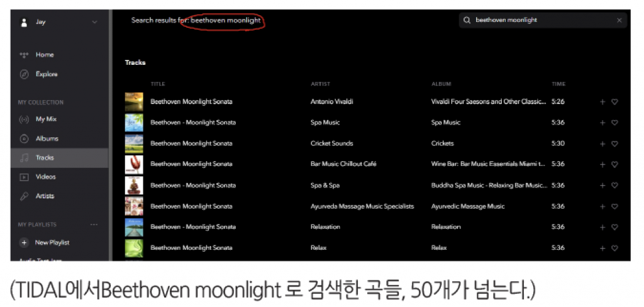Click the wine glass album thumbnail

(134, 164)
